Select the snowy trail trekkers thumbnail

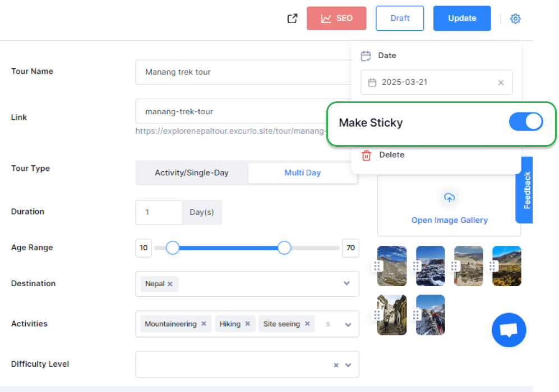pyautogui.click(x=430, y=315)
